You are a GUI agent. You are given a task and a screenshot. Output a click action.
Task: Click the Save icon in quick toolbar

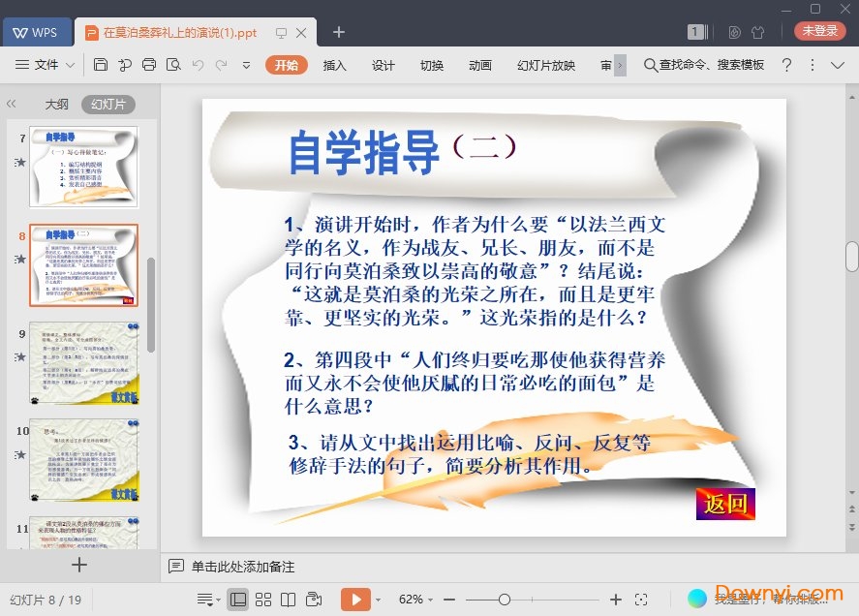tap(101, 65)
